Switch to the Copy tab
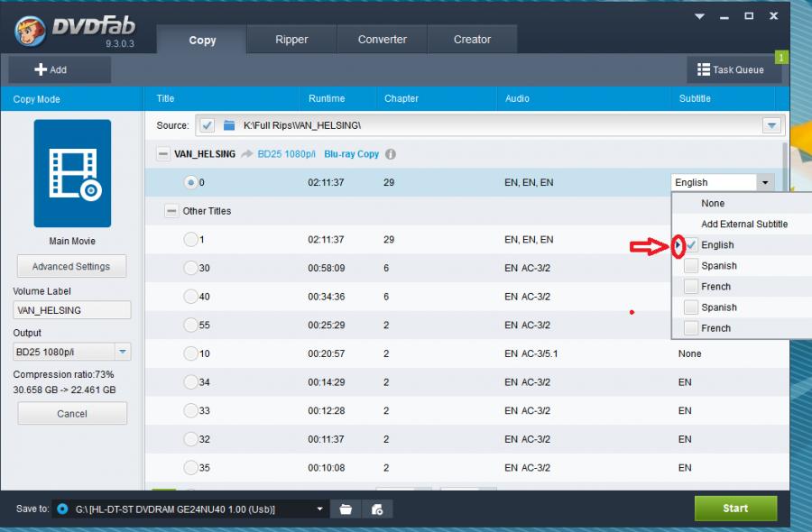This screenshot has height=532, width=812. pyautogui.click(x=202, y=40)
